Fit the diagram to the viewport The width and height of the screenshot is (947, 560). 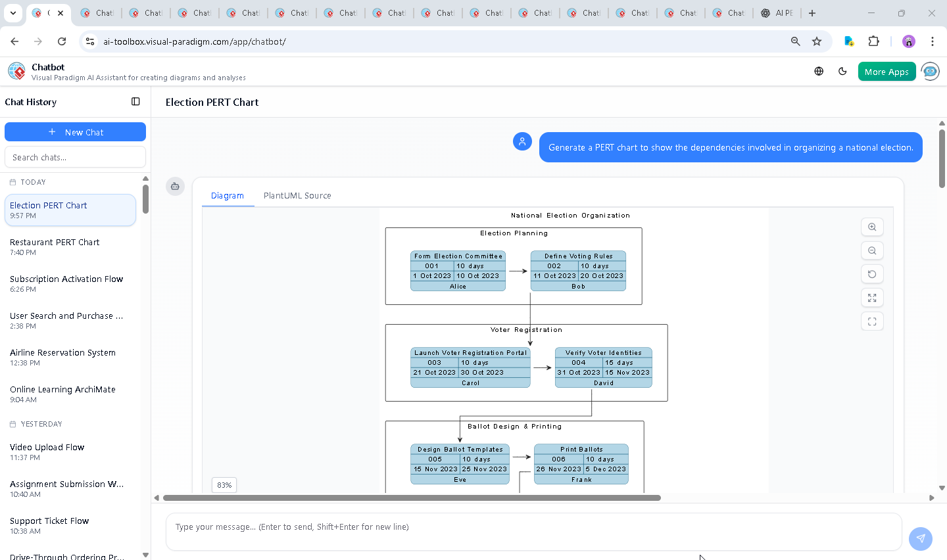[872, 321]
